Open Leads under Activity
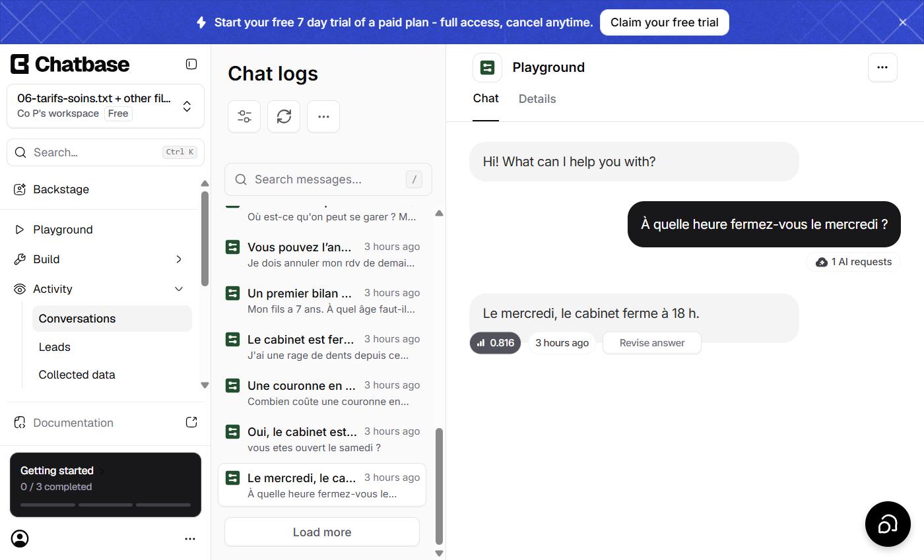Screen dimensions: 924x560 54,347
